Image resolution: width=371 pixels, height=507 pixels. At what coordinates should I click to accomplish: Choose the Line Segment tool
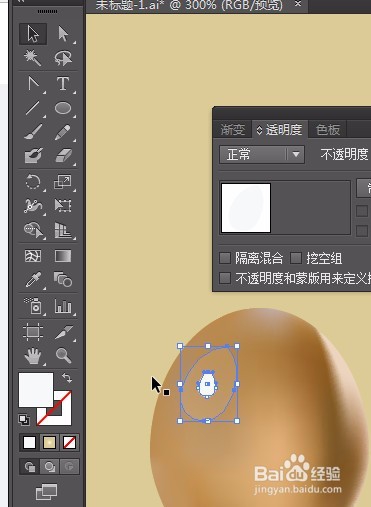(33, 108)
